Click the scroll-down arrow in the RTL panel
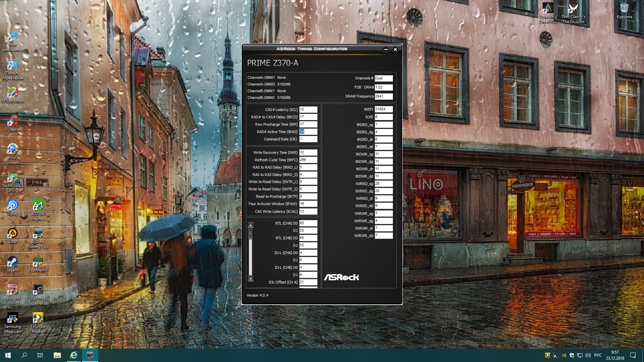The height and width of the screenshot is (362, 644). pyautogui.click(x=251, y=279)
